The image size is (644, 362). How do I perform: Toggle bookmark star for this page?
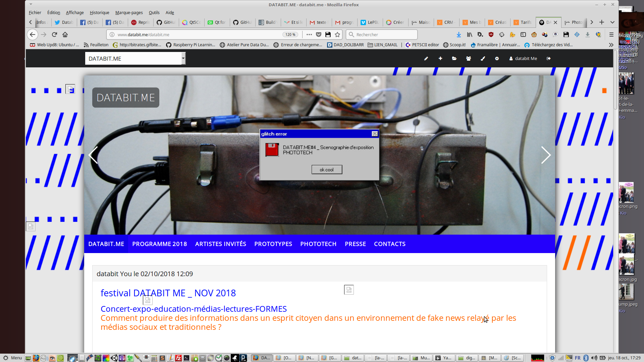(337, 35)
